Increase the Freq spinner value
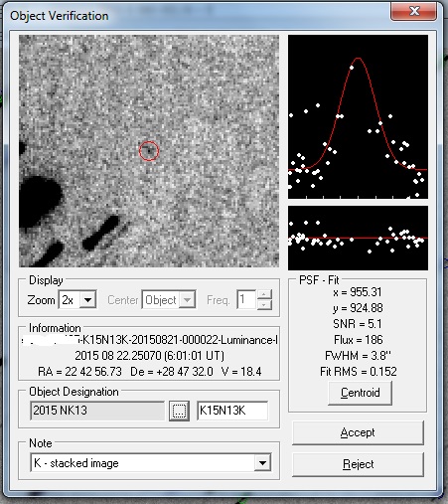 [264, 294]
